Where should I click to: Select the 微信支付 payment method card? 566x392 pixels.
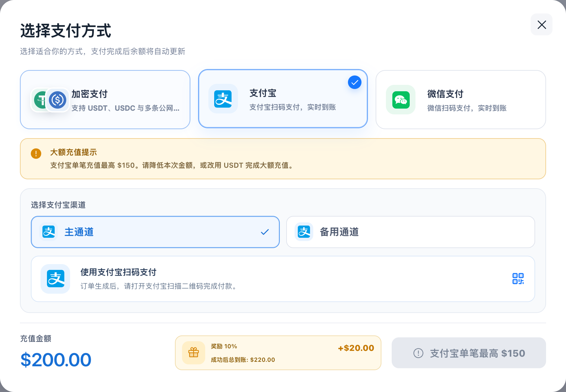461,100
